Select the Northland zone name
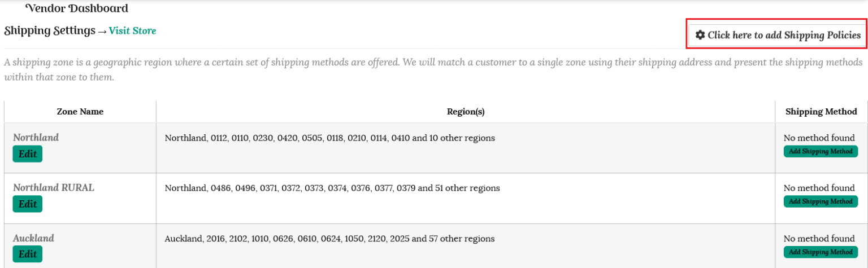The image size is (868, 268). pyautogui.click(x=36, y=138)
